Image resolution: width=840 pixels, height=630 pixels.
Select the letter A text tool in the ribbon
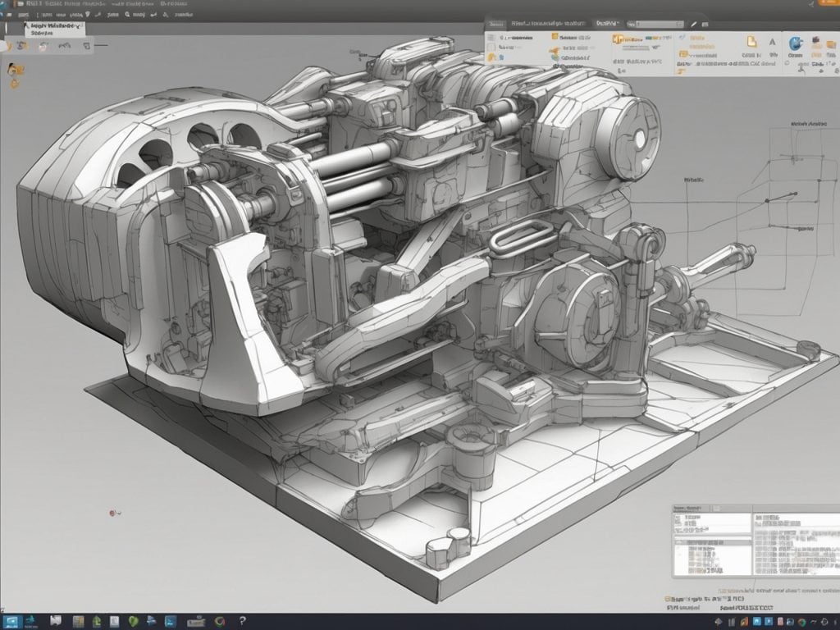[772, 42]
